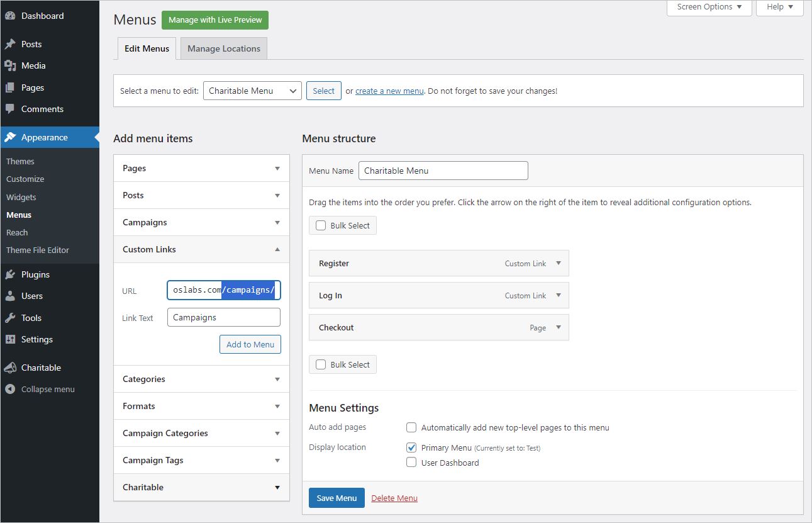Click the Posts pushpin icon
Screen dimensions: 812x523
coord(10,44)
